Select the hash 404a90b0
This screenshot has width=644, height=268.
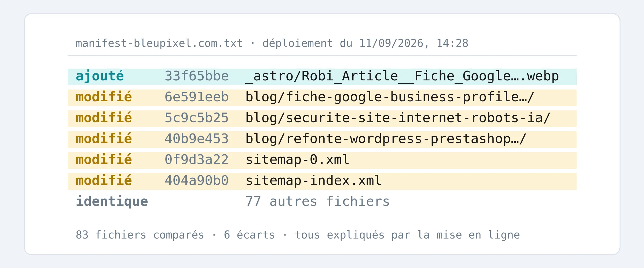coord(196,181)
